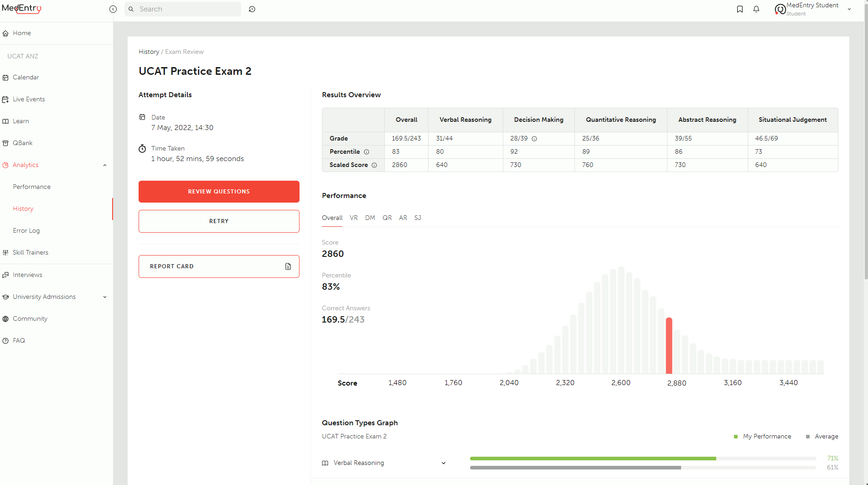Screen dimensions: 868x485
Task: Click the collapse sidebar arrow icon
Action: pyautogui.click(x=113, y=9)
